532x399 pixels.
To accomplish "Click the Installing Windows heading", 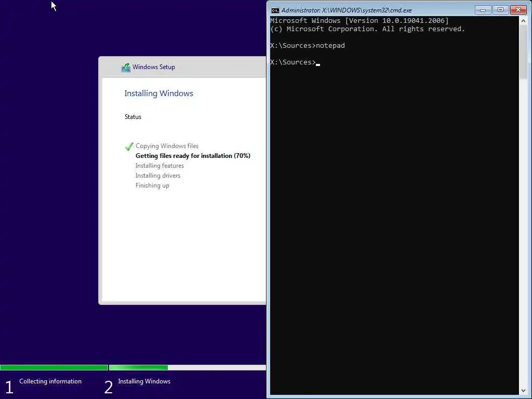I will (x=159, y=94).
